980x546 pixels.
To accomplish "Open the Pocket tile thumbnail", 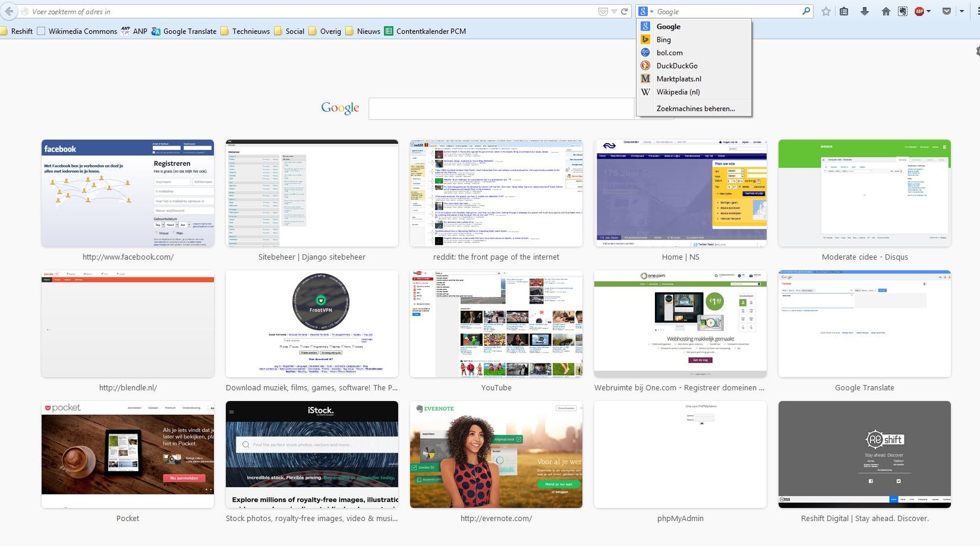I will [128, 455].
